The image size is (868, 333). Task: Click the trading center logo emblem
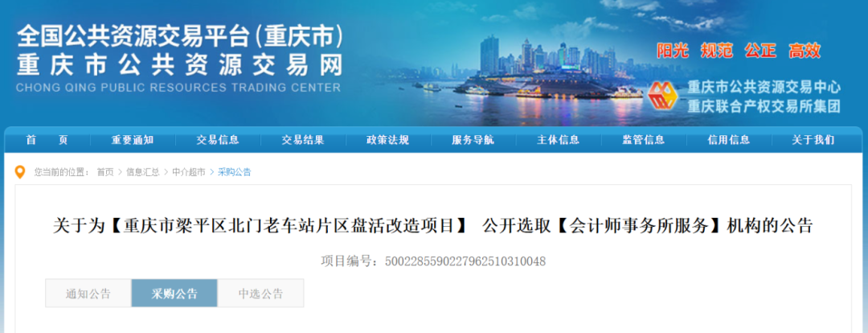click(663, 96)
